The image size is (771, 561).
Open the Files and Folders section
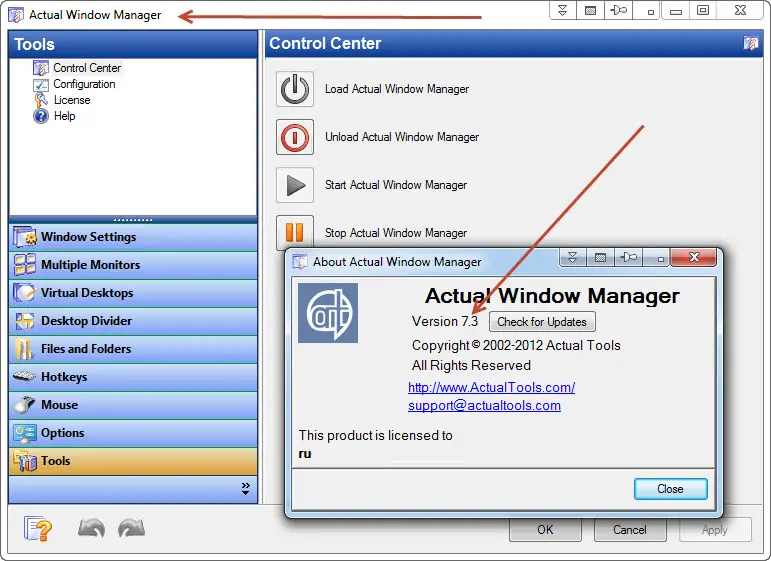133,349
